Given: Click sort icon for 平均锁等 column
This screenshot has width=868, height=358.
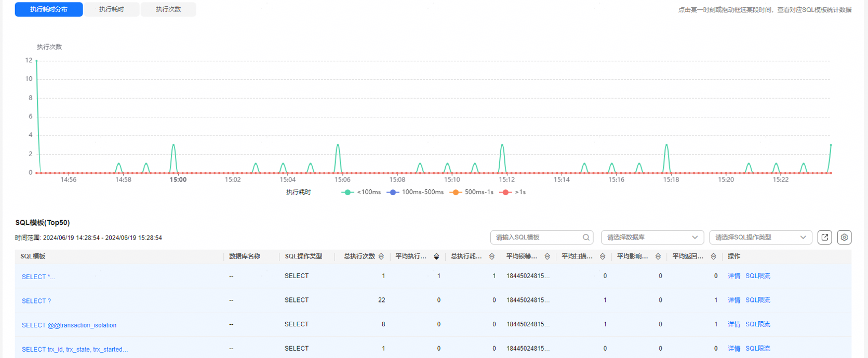Looking at the screenshot, I should pos(547,256).
